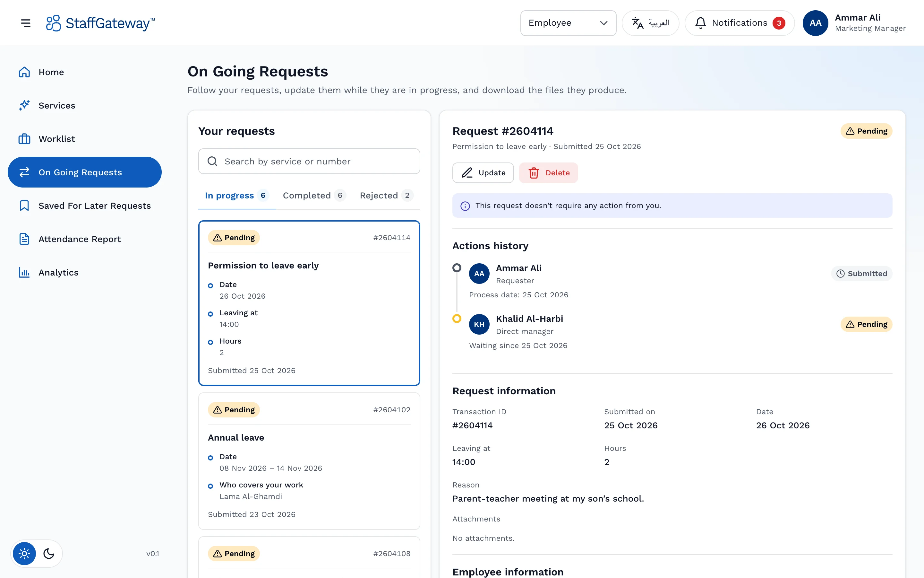Click the Analytics chart icon
Image resolution: width=924 pixels, height=578 pixels.
click(x=24, y=273)
